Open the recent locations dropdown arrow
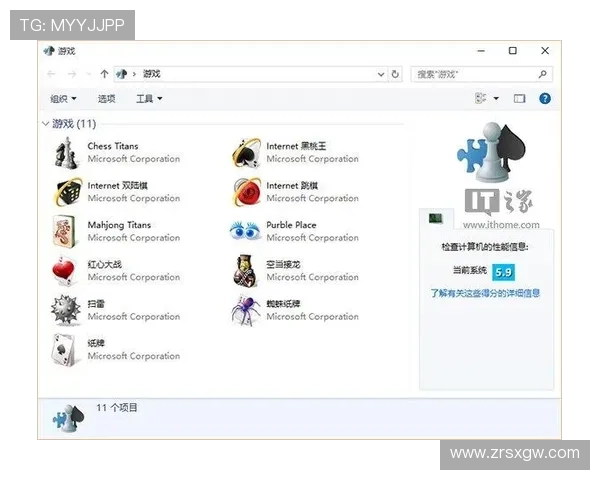The image size is (600, 480). tap(89, 74)
